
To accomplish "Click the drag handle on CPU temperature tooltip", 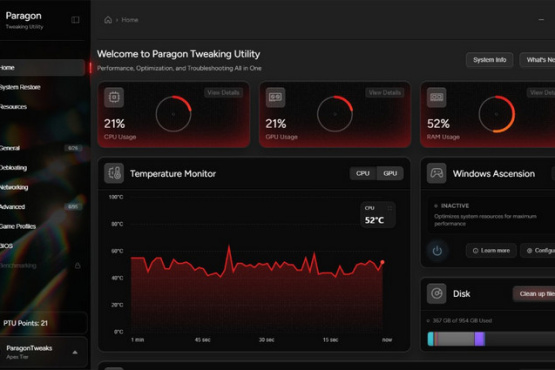I will coord(390,208).
